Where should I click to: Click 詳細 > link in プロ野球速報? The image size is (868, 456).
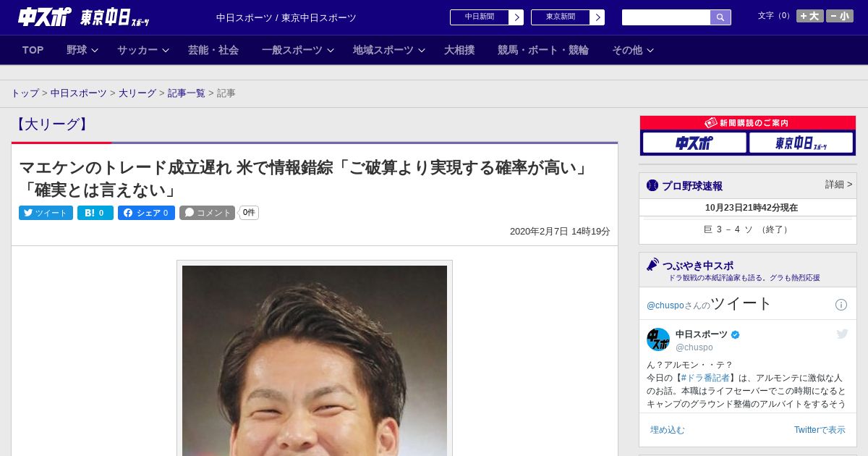[x=839, y=185]
